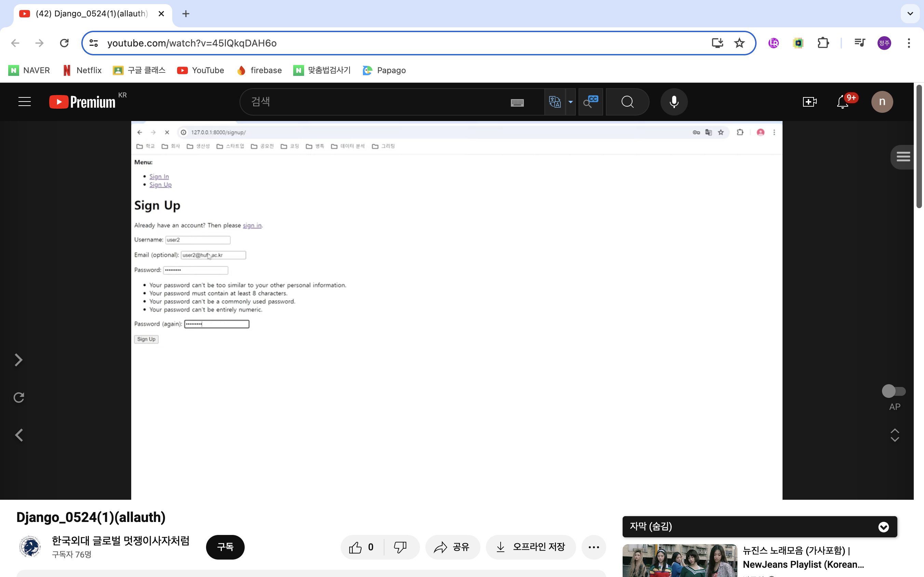The width and height of the screenshot is (924, 577).
Task: Click the search magnifier button
Action: point(627,102)
